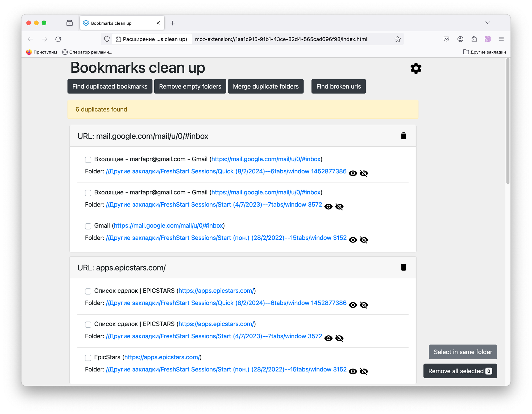532x414 pixels.
Task: Click Find broken urls button
Action: tap(338, 86)
